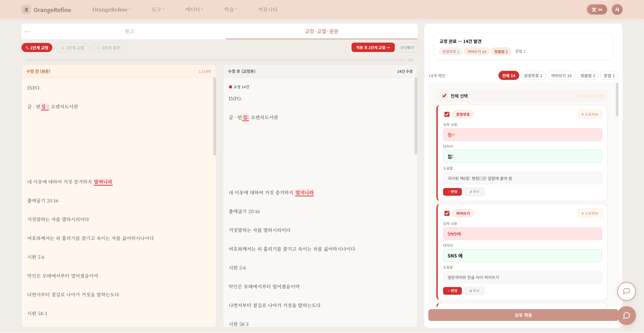
Task: Uncheck the 문장부호 suggestion checkbox
Action: (447, 114)
